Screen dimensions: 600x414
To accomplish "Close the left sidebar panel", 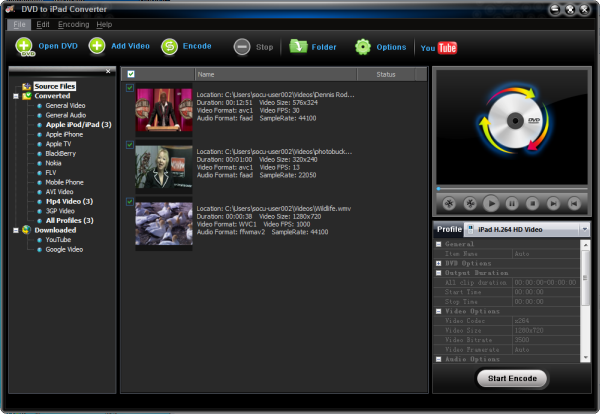I will click(108, 71).
